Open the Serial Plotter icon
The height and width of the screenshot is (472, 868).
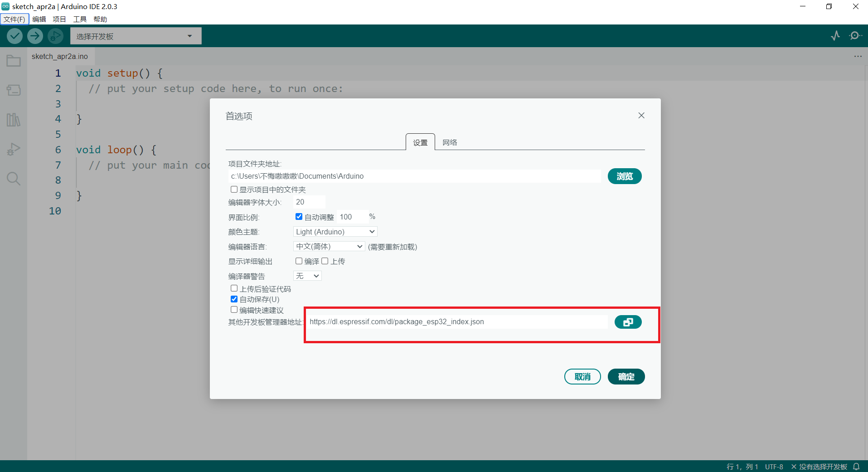835,36
